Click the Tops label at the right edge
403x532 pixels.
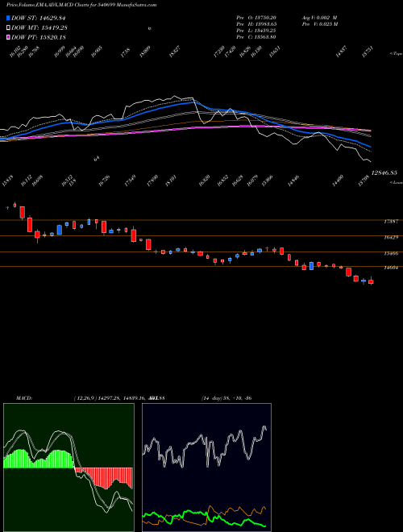[397, 54]
